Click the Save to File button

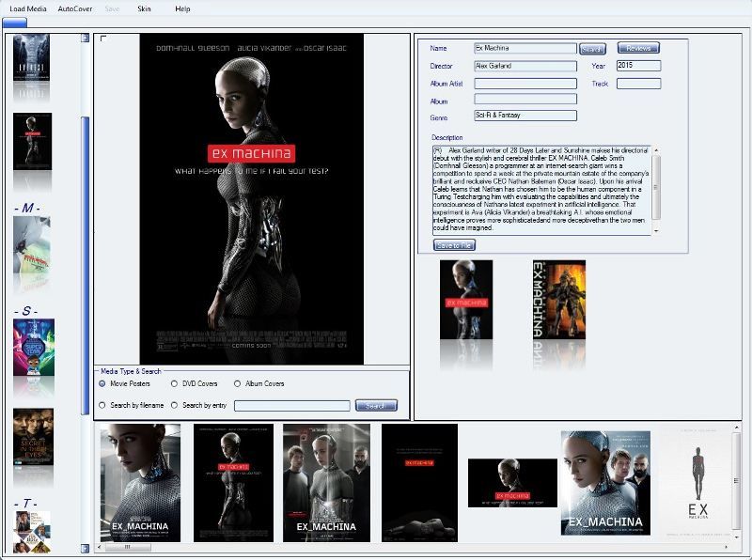tap(454, 245)
